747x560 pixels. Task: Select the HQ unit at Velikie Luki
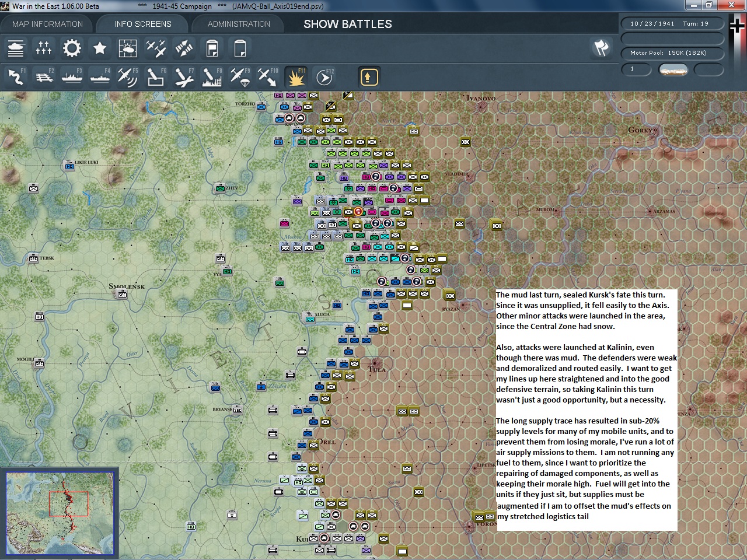click(69, 167)
